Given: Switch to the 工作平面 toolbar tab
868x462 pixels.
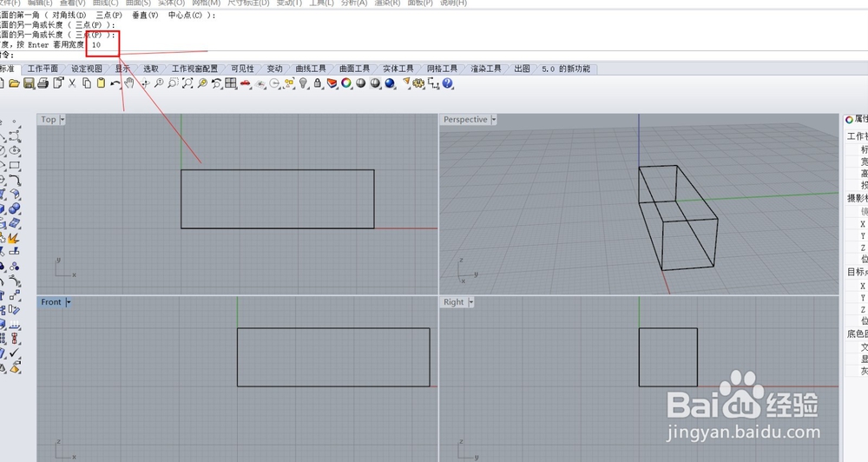Looking at the screenshot, I should (x=43, y=69).
